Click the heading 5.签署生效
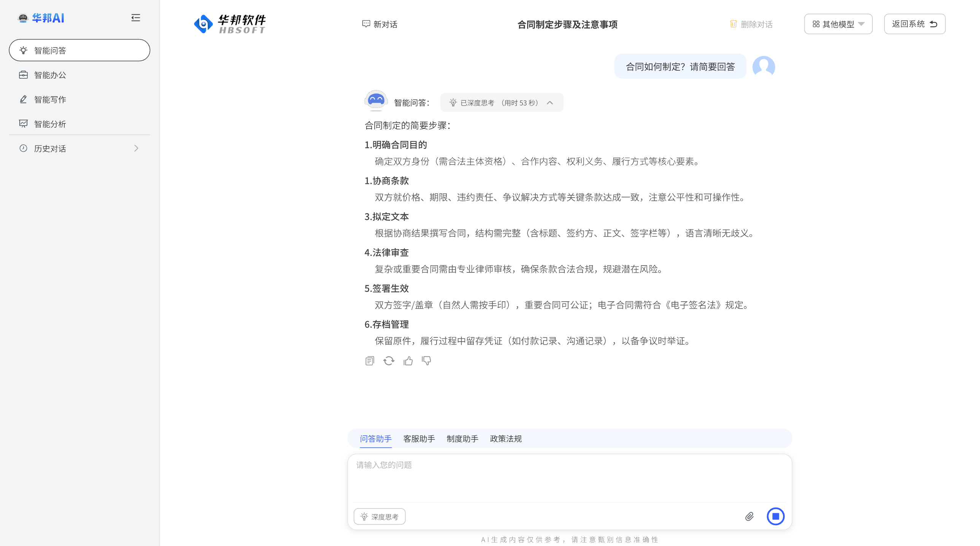The image size is (980, 546). [x=386, y=289]
